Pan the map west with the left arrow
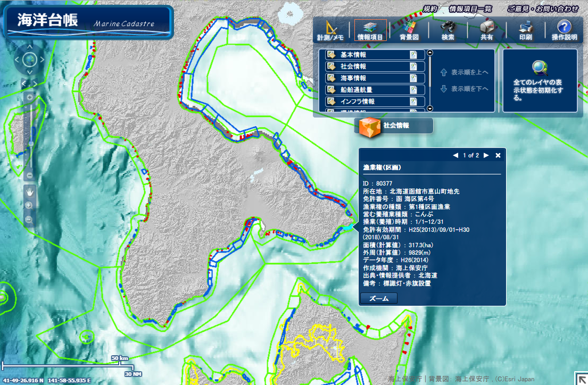This screenshot has height=385, width=588. [17, 60]
